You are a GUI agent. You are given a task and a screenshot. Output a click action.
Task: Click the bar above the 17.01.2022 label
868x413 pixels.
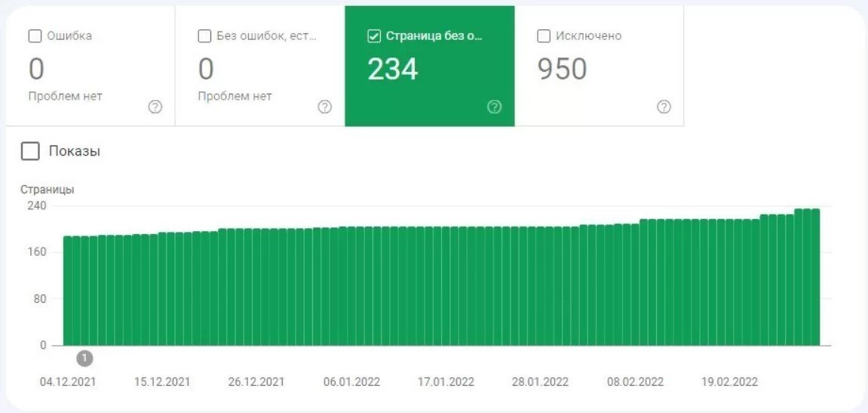point(446,286)
